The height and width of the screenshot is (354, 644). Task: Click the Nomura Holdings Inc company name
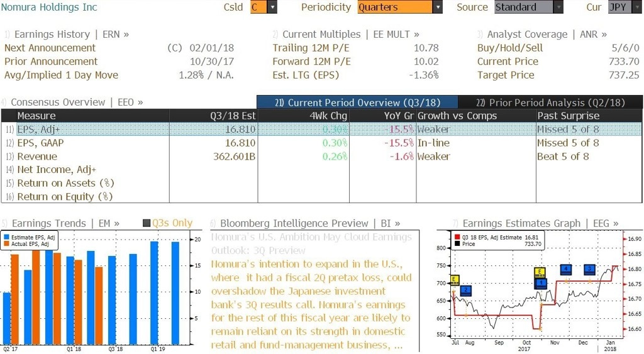click(x=49, y=7)
